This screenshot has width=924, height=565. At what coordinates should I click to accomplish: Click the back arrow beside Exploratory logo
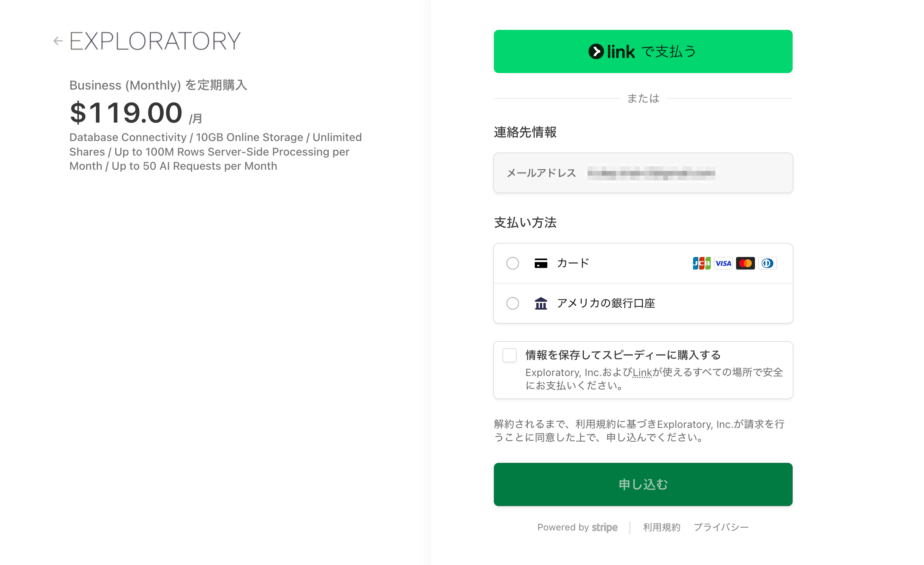[58, 41]
